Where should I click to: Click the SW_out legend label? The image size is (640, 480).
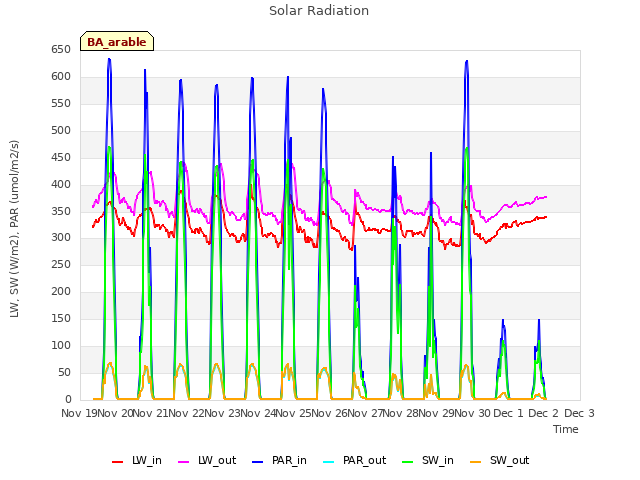click(x=509, y=460)
